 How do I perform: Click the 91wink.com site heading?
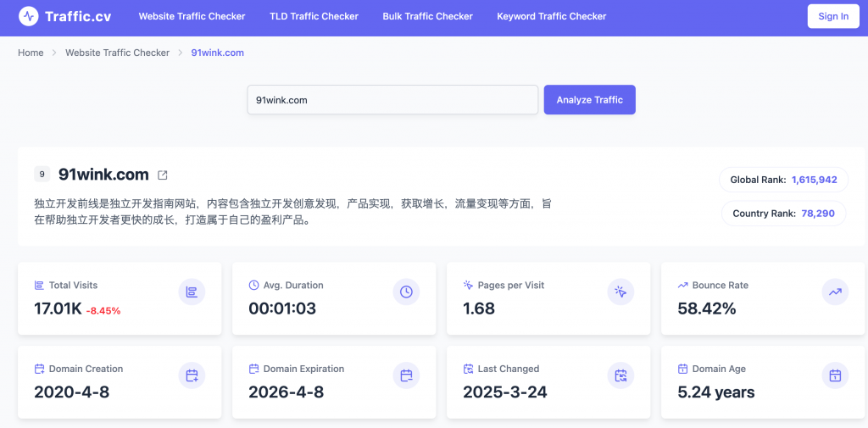tap(103, 175)
